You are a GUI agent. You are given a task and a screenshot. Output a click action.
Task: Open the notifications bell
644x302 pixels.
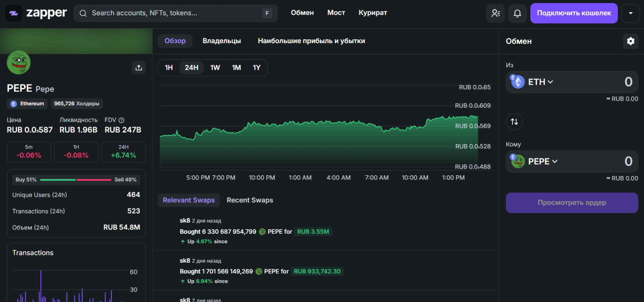pos(517,13)
